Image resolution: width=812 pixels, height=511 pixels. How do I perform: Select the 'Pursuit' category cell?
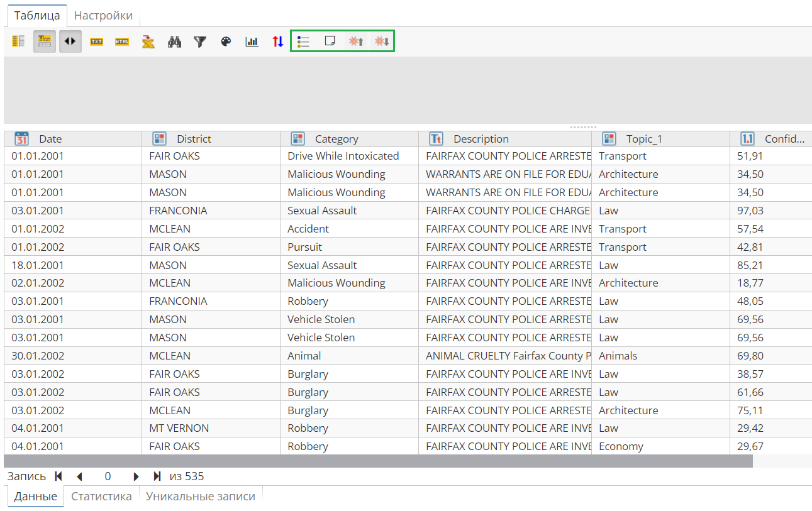pos(349,247)
